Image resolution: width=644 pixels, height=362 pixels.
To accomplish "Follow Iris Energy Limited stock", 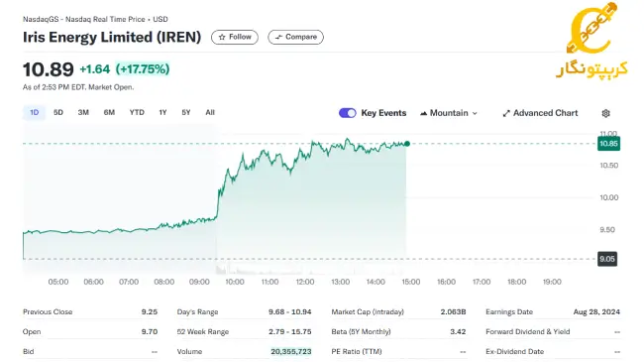I will pyautogui.click(x=235, y=37).
